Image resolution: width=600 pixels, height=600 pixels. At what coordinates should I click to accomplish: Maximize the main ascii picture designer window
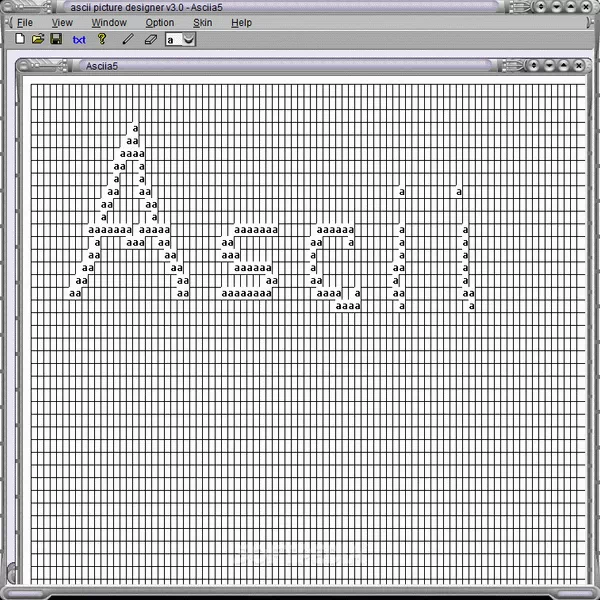(x=571, y=7)
